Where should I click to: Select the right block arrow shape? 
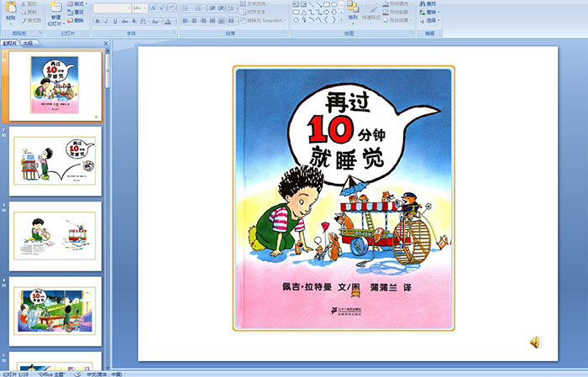(x=326, y=12)
